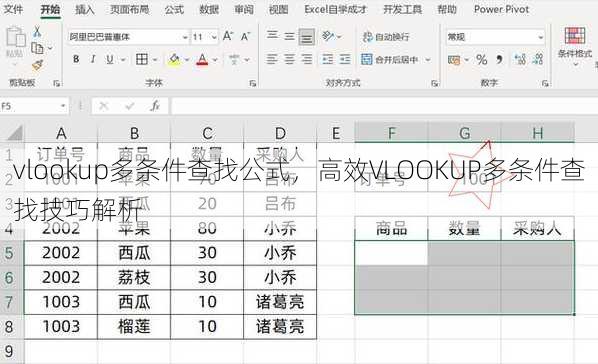Click the text Orientation icon
Image resolution: width=598 pixels, height=364 pixels.
[327, 36]
